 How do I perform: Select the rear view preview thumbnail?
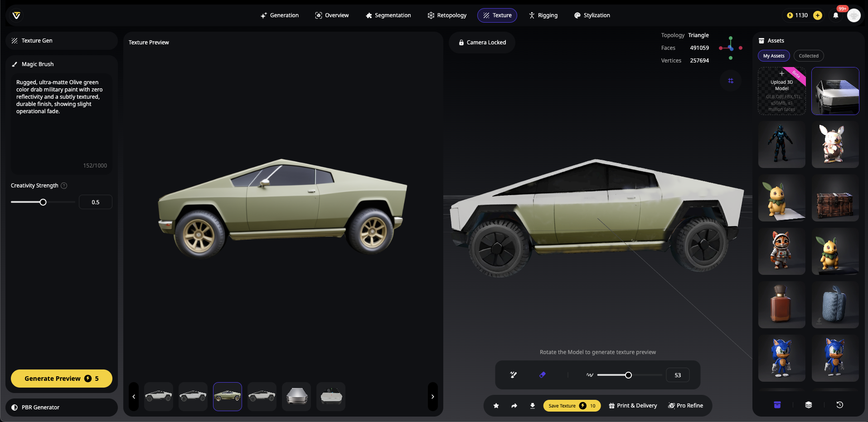(x=296, y=397)
